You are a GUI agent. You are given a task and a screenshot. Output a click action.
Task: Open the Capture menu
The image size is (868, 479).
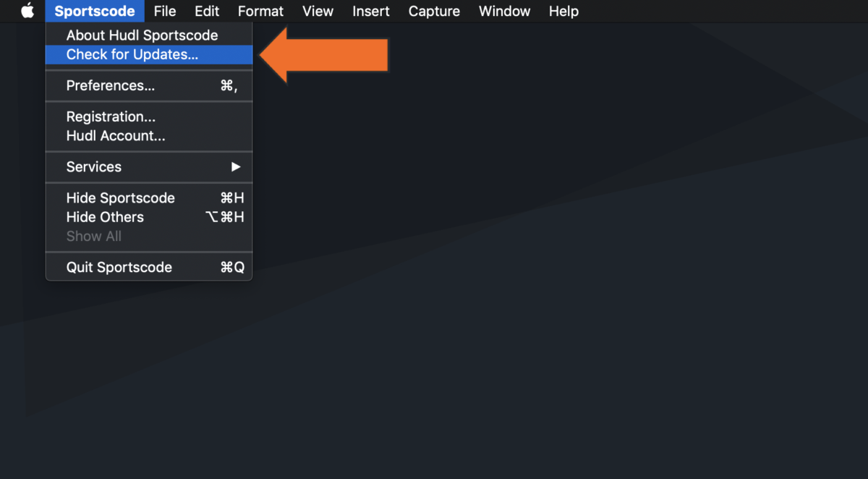click(434, 11)
